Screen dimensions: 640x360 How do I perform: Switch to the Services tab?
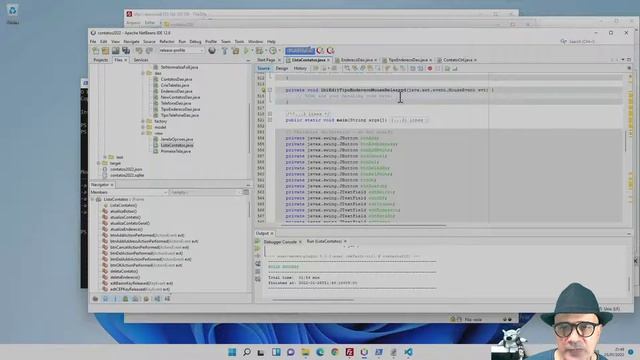[x=141, y=60]
